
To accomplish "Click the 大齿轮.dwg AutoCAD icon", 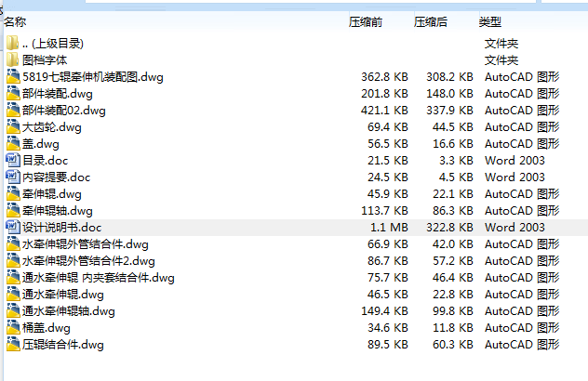I will click(13, 127).
